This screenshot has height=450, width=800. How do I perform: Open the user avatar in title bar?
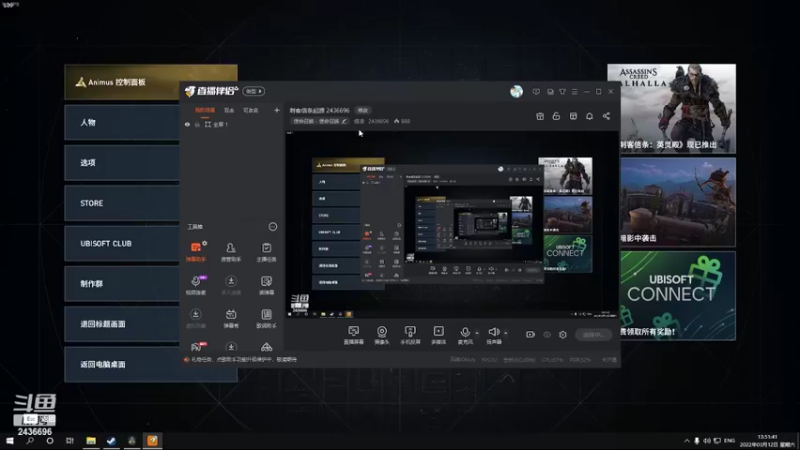click(516, 91)
